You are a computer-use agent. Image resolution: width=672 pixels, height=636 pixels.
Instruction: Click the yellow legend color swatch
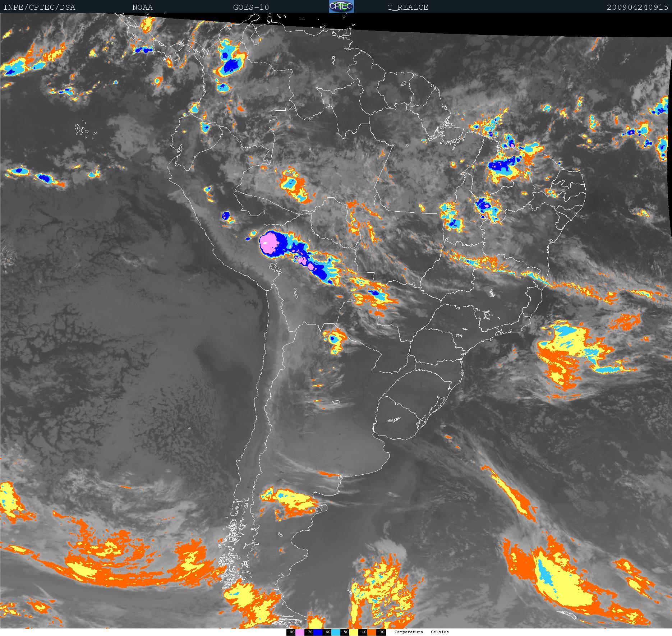354,632
